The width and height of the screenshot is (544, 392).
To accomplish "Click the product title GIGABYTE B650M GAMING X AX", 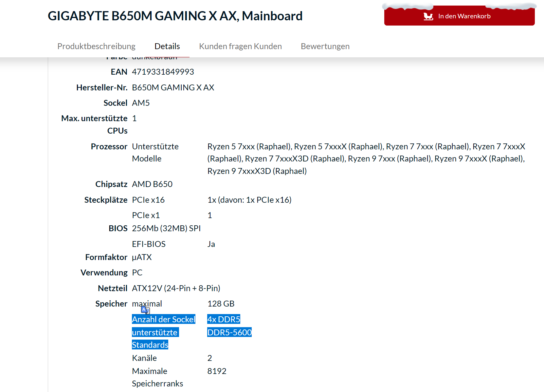I will [175, 16].
